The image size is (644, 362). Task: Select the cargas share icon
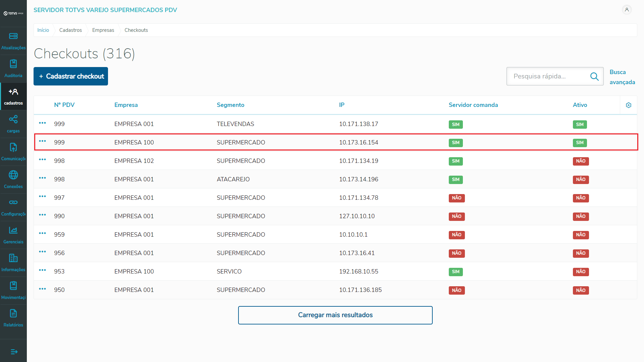pos(13,119)
